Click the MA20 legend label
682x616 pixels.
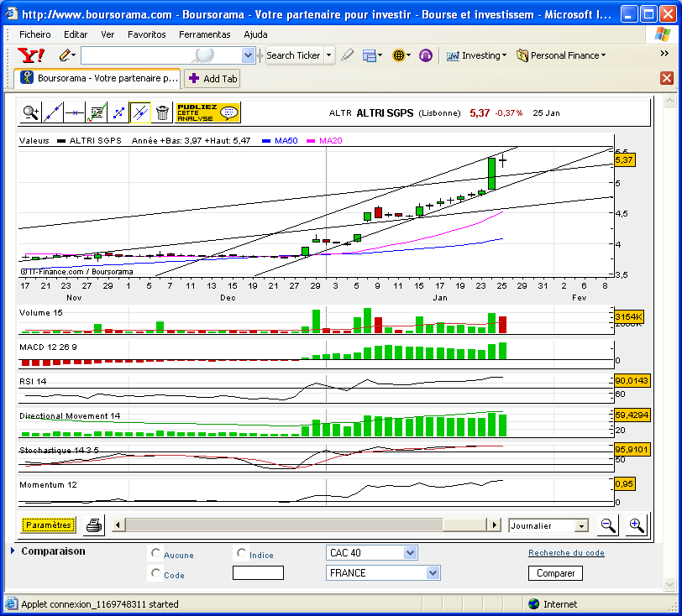tap(331, 141)
